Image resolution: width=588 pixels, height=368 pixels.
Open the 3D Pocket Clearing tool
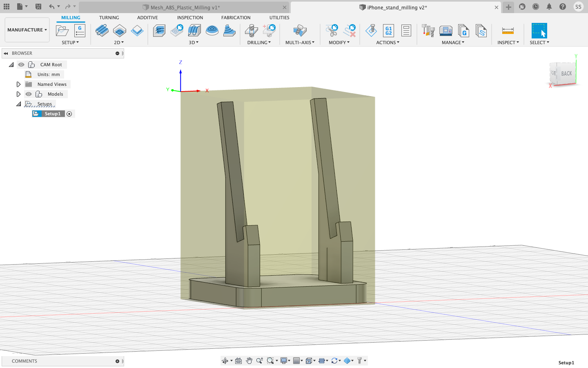coord(177,31)
